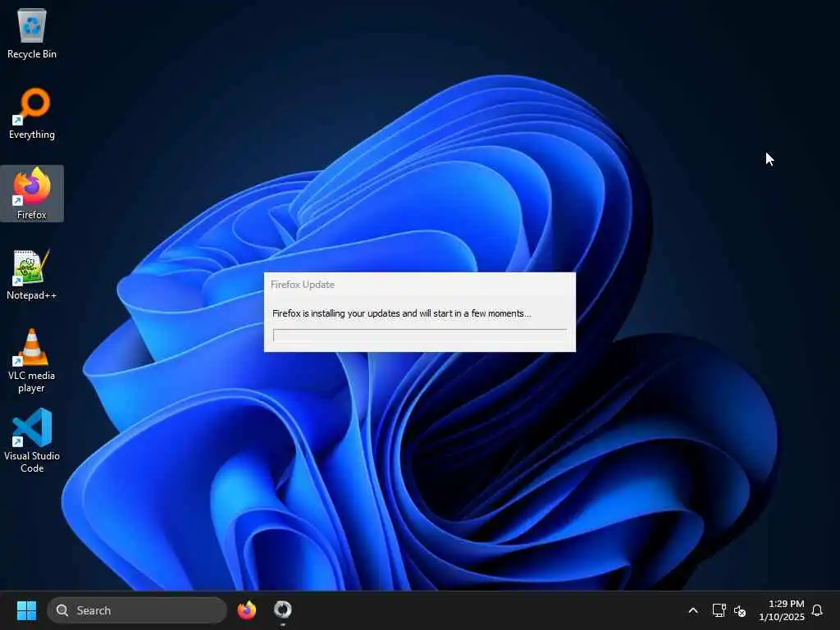The width and height of the screenshot is (840, 630).
Task: Open the notifications bell icon
Action: tap(817, 610)
